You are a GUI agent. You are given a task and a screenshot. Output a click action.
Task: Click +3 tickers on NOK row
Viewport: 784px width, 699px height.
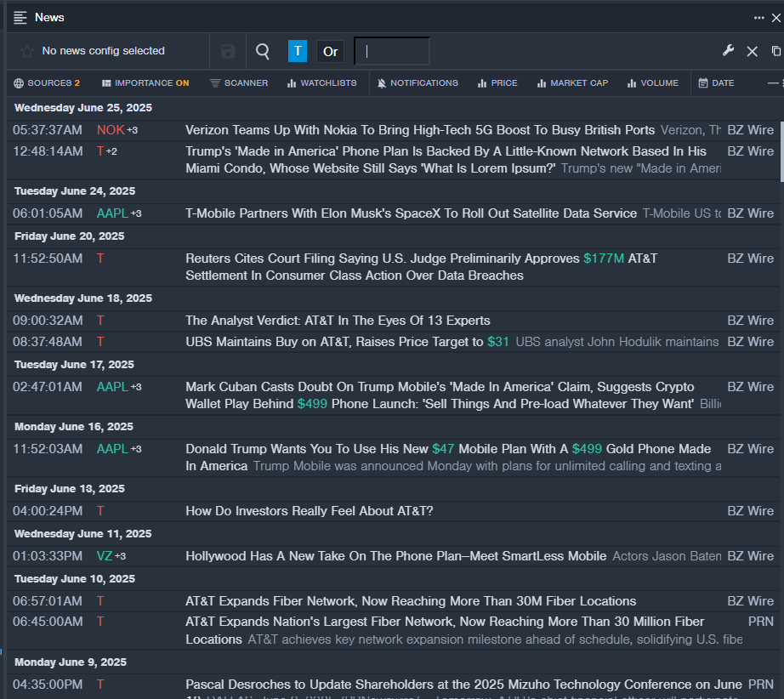(132, 130)
